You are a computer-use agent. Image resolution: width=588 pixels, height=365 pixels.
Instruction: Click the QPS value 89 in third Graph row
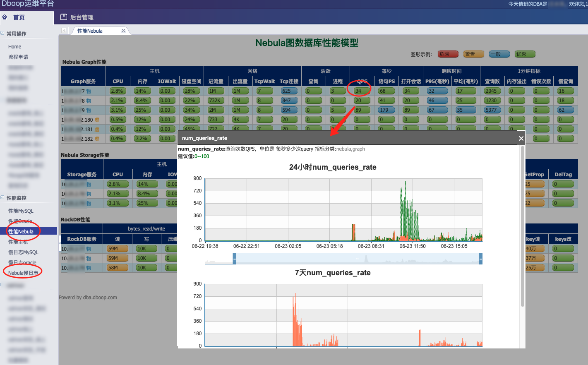click(362, 110)
